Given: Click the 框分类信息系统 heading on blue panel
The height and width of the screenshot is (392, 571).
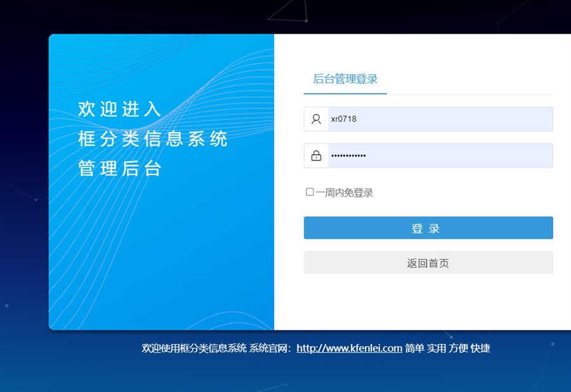Looking at the screenshot, I should coord(152,138).
